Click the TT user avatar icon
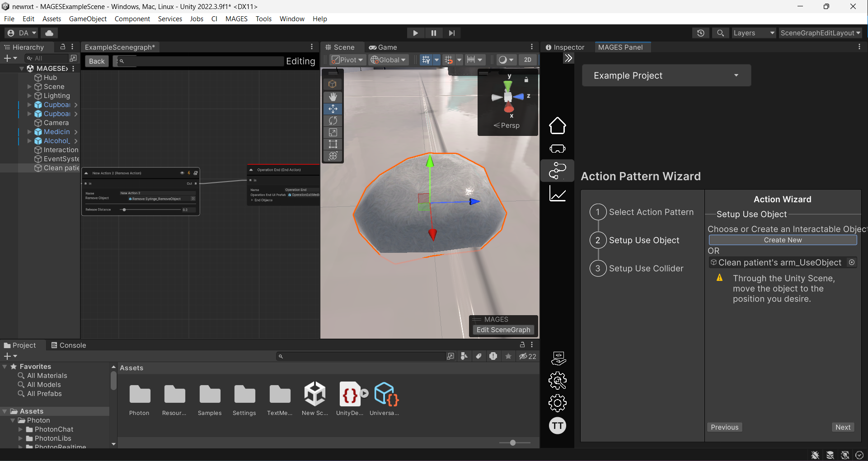Screen dimensions: 868x461 click(x=557, y=426)
